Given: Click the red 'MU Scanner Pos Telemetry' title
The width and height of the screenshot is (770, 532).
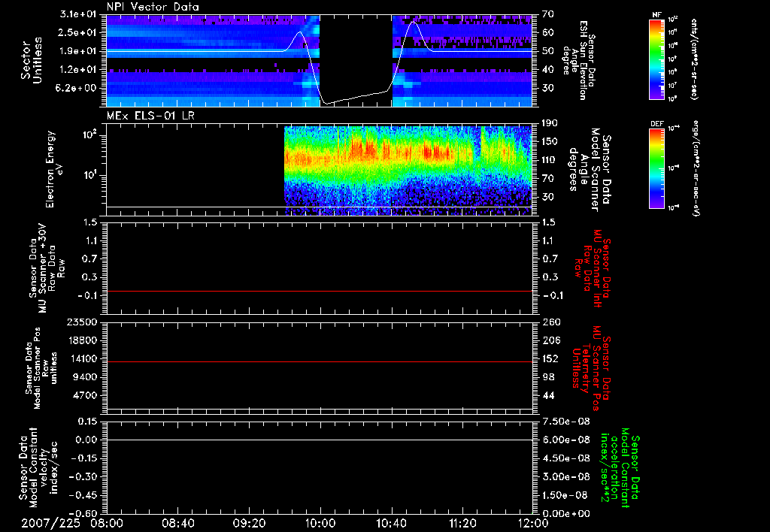Looking at the screenshot, I should click(591, 368).
